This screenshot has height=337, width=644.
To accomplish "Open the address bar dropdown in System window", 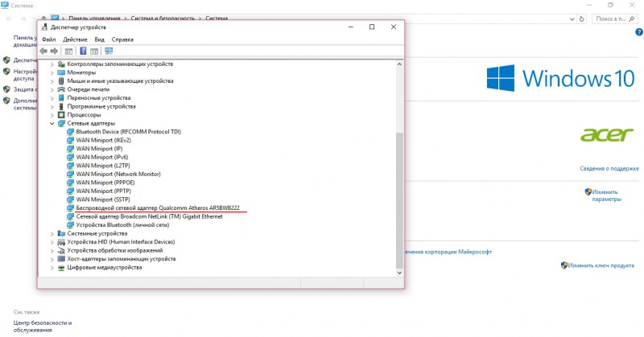I will (572, 18).
